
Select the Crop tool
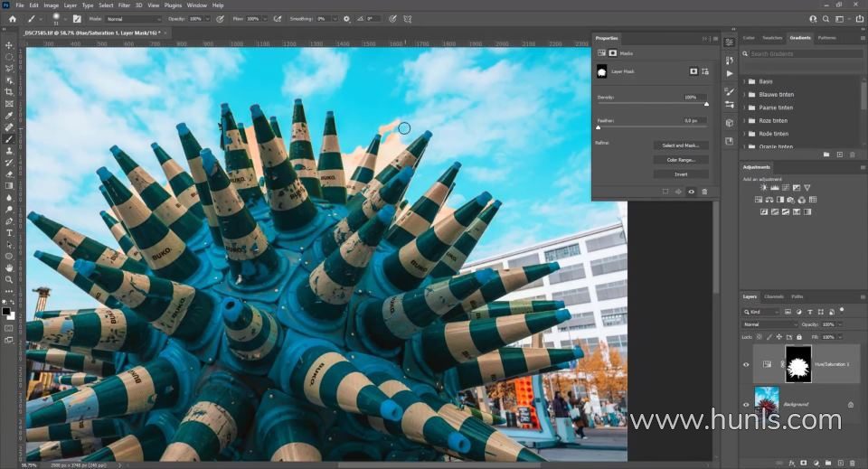(x=9, y=92)
